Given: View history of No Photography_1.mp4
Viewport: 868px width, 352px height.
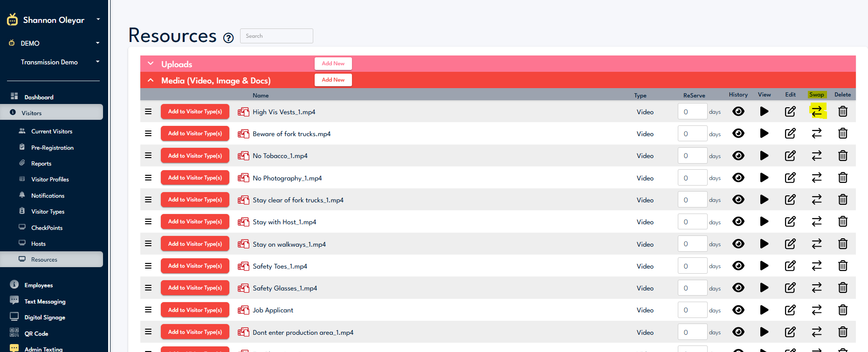Looking at the screenshot, I should (738, 178).
